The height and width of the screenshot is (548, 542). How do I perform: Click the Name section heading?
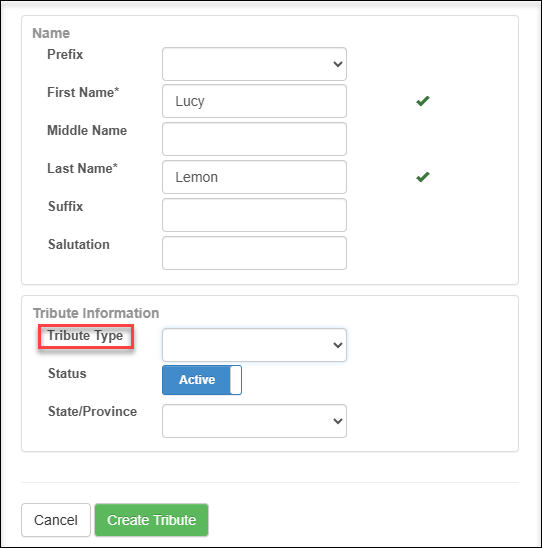(x=51, y=33)
